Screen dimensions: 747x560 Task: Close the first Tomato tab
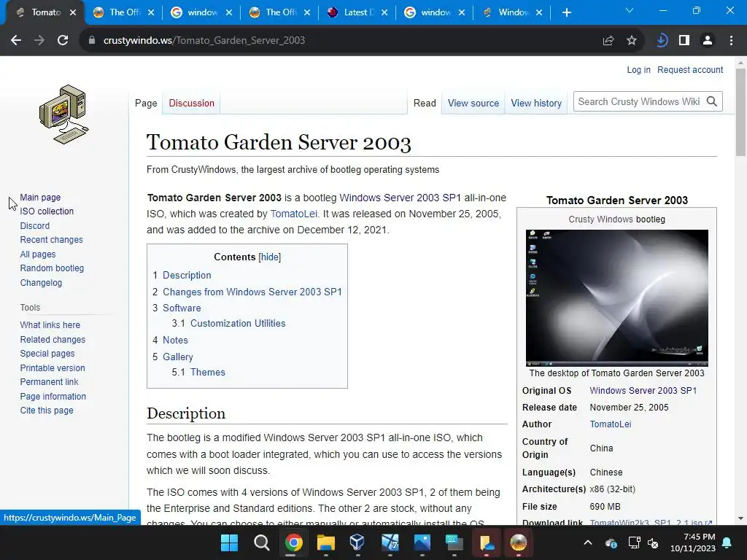tap(73, 13)
